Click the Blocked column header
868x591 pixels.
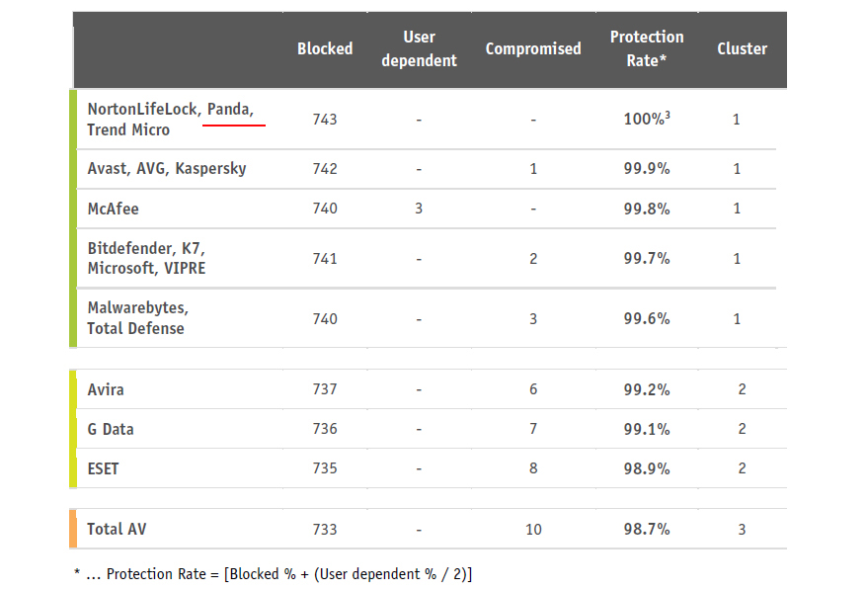(325, 48)
